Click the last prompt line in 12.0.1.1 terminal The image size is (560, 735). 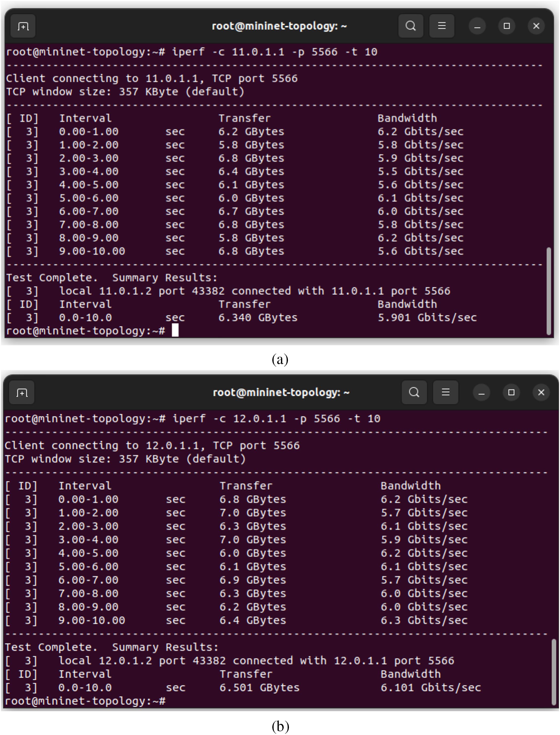[x=85, y=701]
